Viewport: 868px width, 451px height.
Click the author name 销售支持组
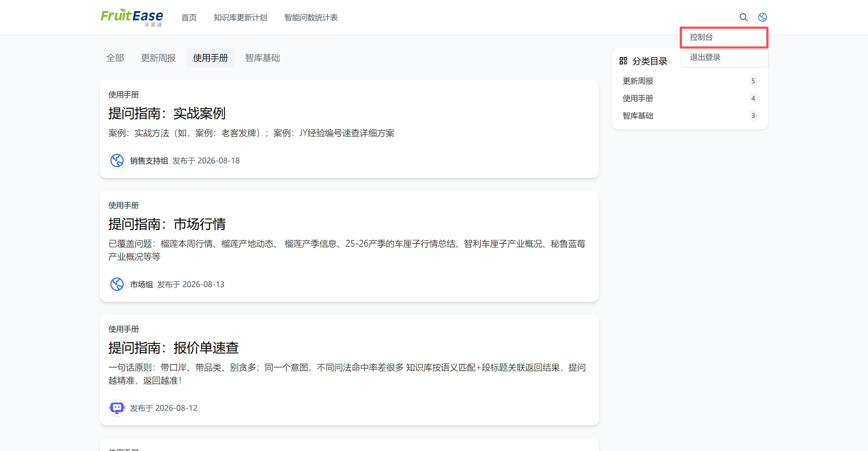[149, 161]
